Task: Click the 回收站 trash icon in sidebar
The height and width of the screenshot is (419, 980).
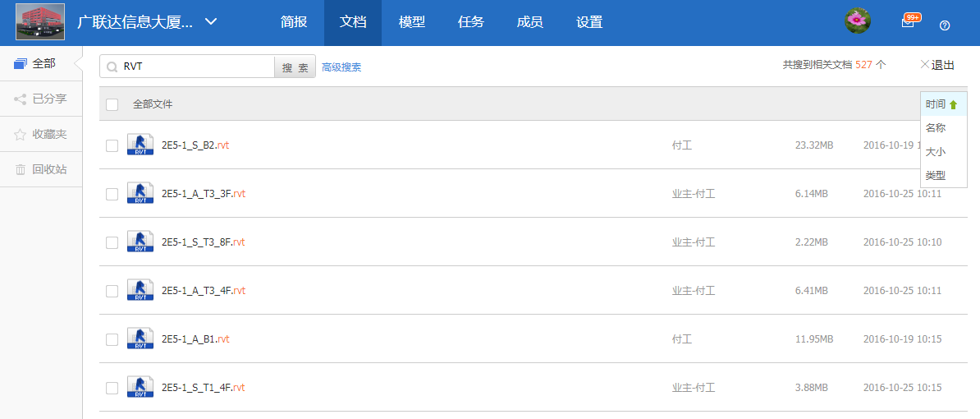Action: 21,169
